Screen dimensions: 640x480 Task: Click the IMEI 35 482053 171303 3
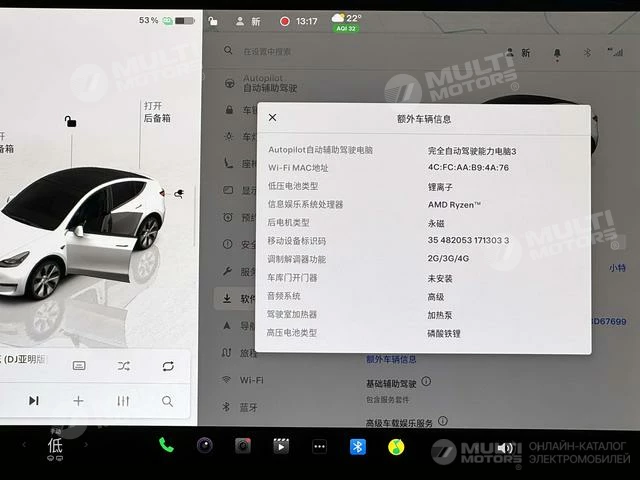(468, 240)
